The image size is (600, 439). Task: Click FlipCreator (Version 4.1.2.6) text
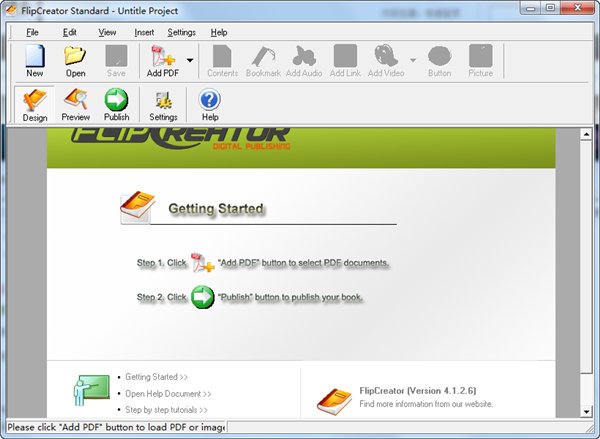coord(418,390)
